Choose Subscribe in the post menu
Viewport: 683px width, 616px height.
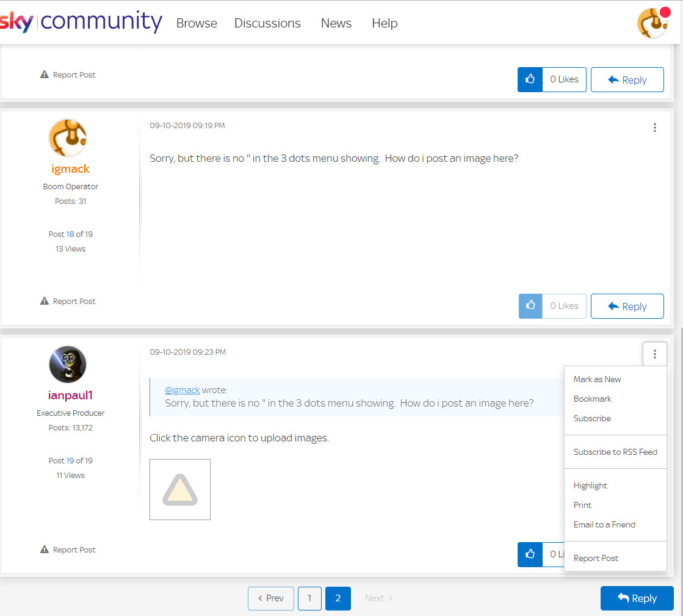click(x=615, y=418)
